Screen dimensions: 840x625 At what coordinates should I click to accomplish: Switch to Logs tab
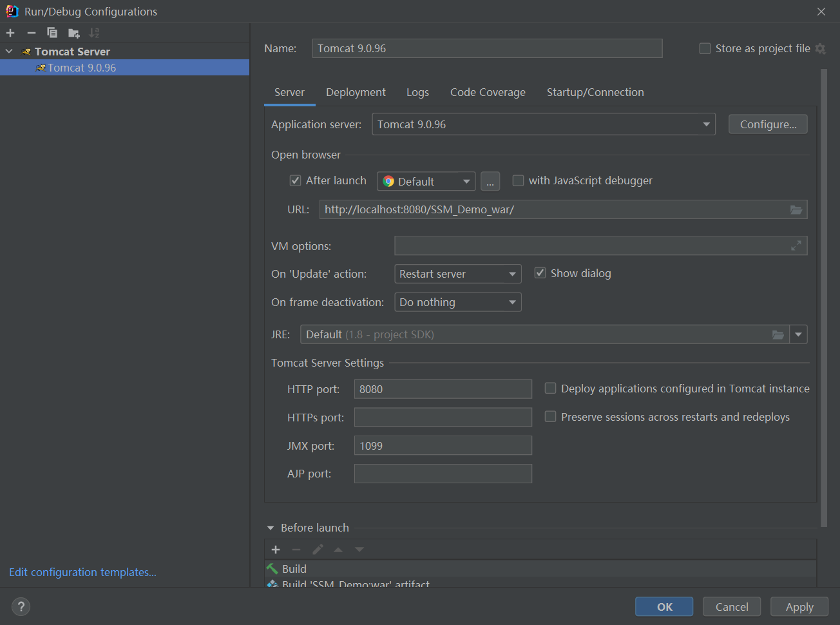pos(417,92)
